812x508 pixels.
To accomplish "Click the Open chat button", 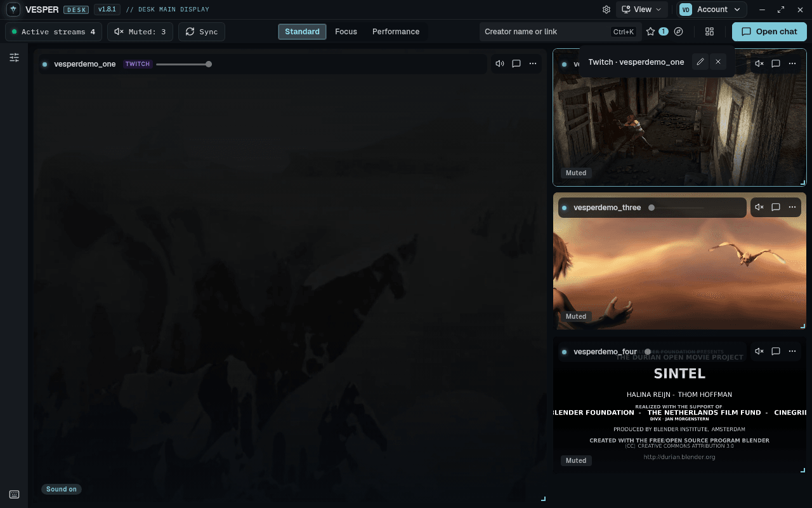I will click(769, 32).
